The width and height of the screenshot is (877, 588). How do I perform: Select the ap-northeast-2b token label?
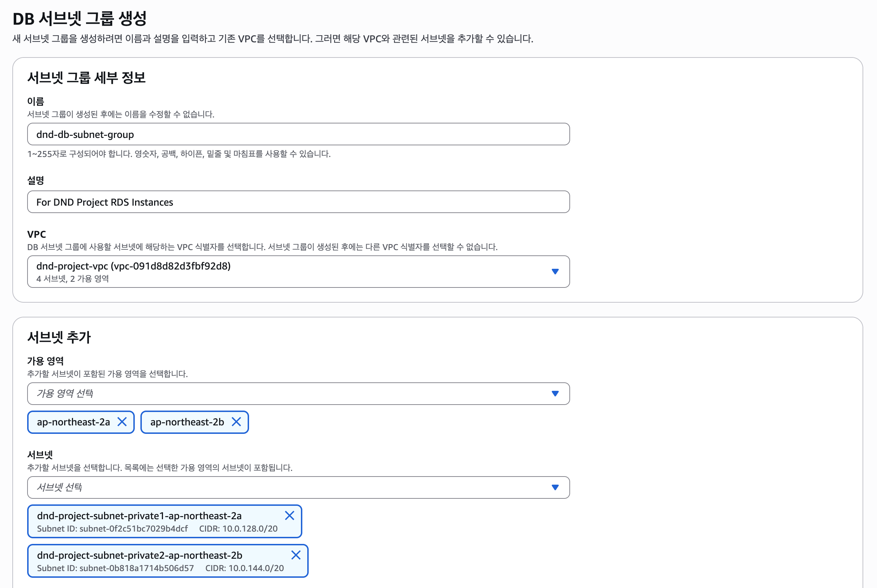point(187,422)
